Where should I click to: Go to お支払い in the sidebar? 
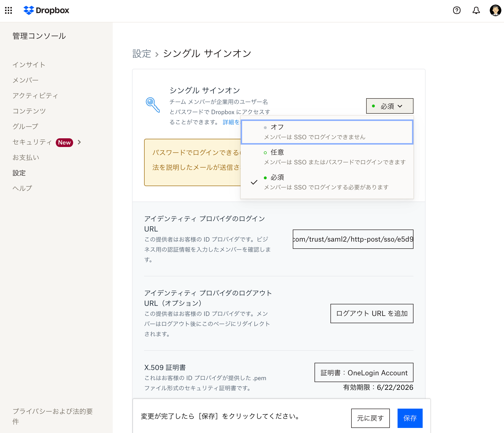[26, 157]
